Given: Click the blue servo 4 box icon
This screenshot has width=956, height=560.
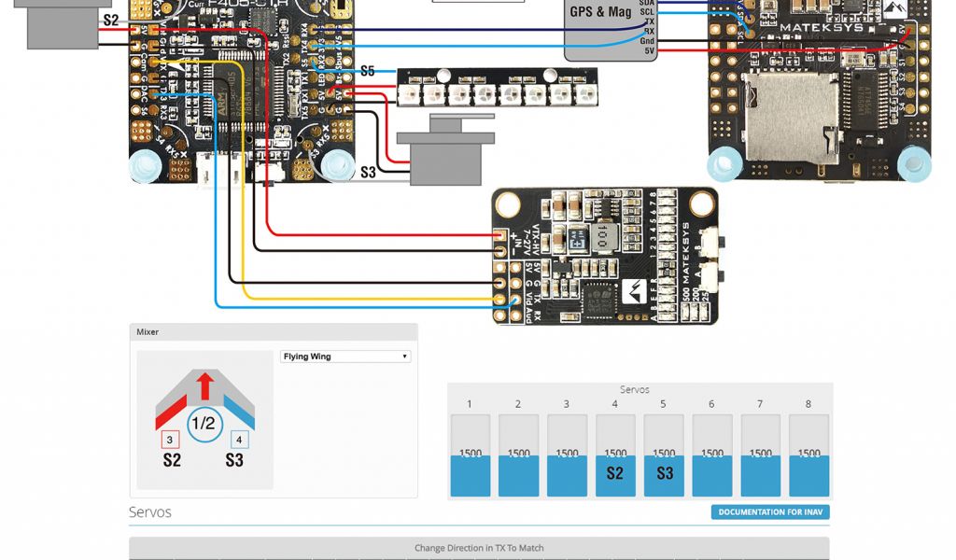Looking at the screenshot, I should pos(238,440).
